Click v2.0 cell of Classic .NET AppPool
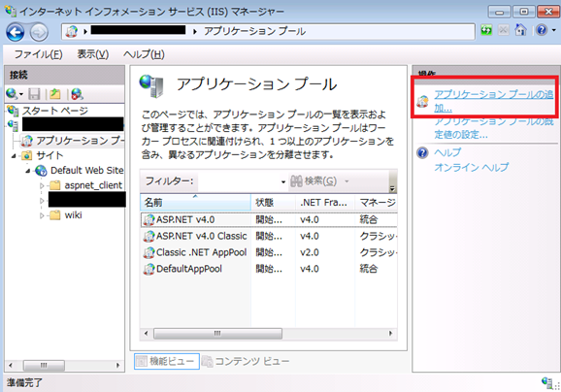This screenshot has height=392, width=561. click(310, 252)
